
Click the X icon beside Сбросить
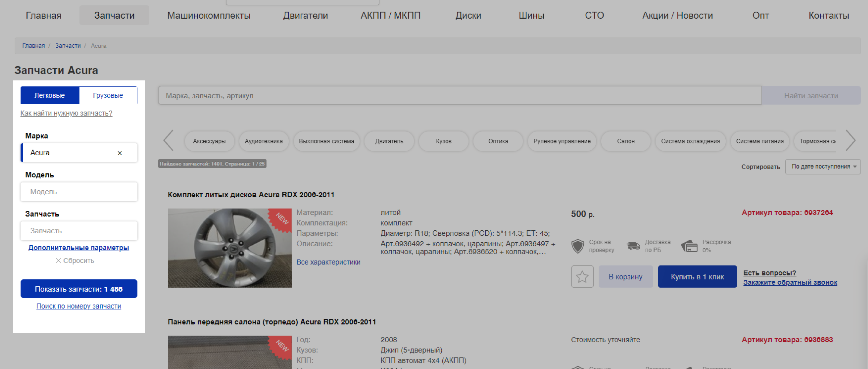click(x=58, y=261)
